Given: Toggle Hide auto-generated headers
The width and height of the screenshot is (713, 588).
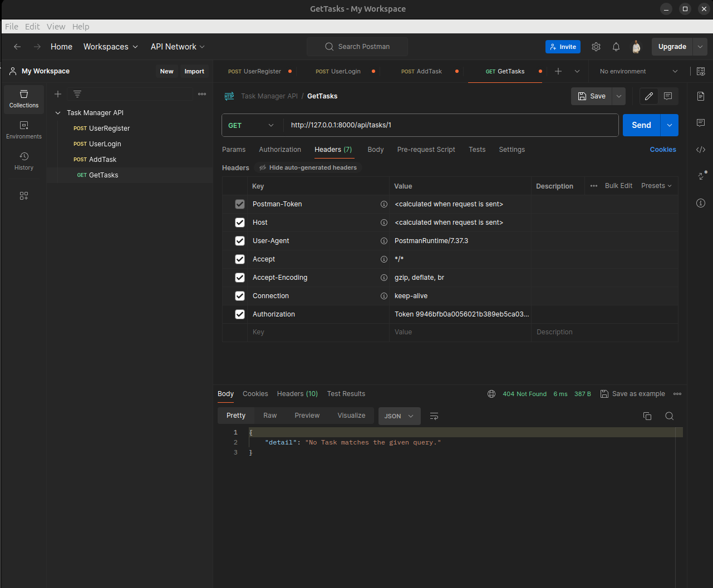Looking at the screenshot, I should coord(308,167).
